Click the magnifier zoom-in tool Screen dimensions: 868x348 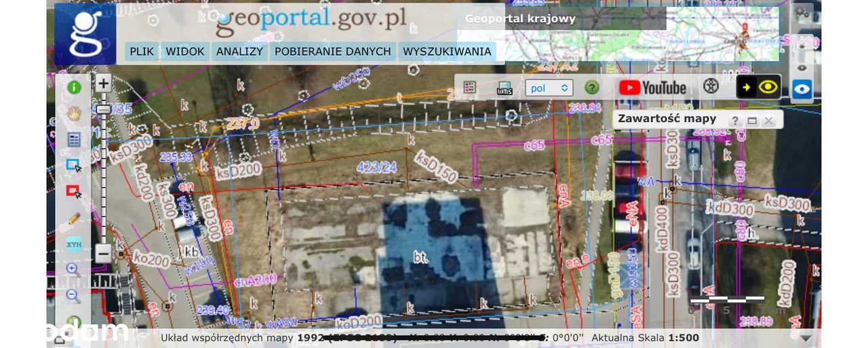73,270
